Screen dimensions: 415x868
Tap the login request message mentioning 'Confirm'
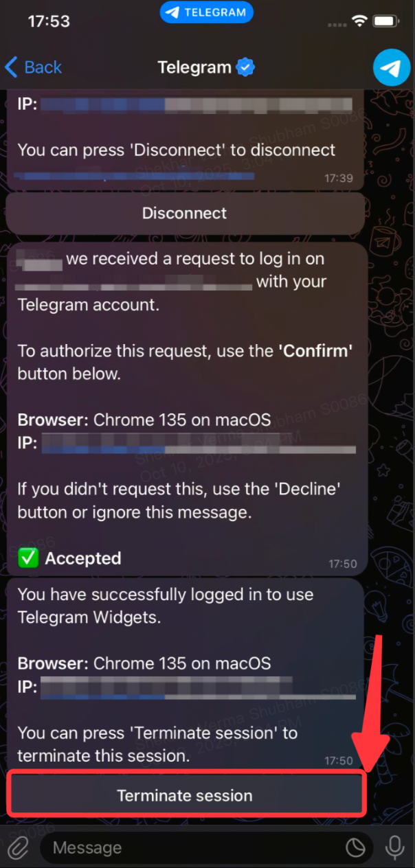point(185,409)
